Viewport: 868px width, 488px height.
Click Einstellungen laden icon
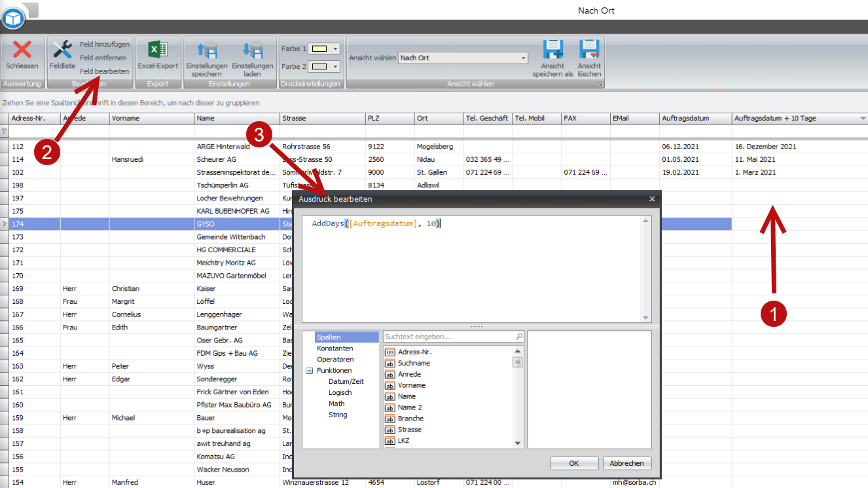(x=252, y=50)
